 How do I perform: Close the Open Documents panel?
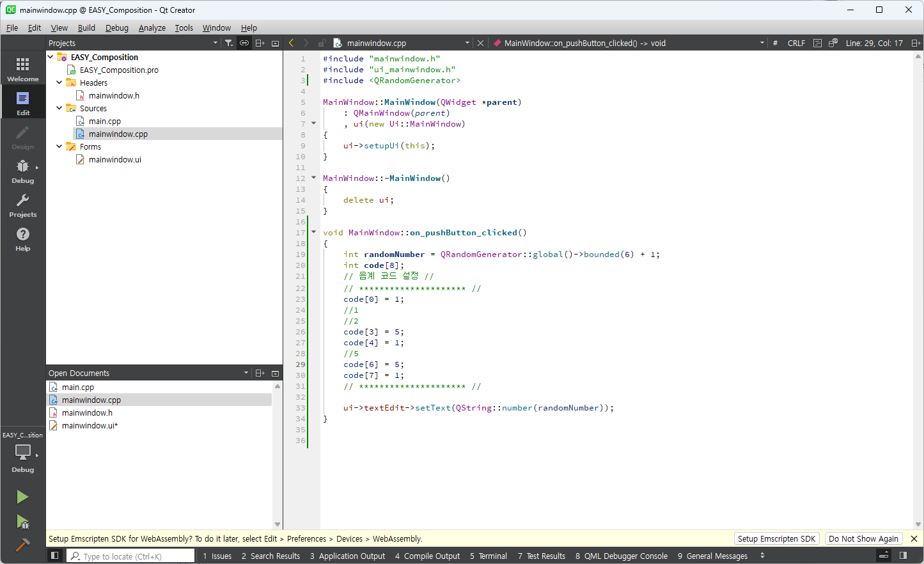pyautogui.click(x=276, y=373)
